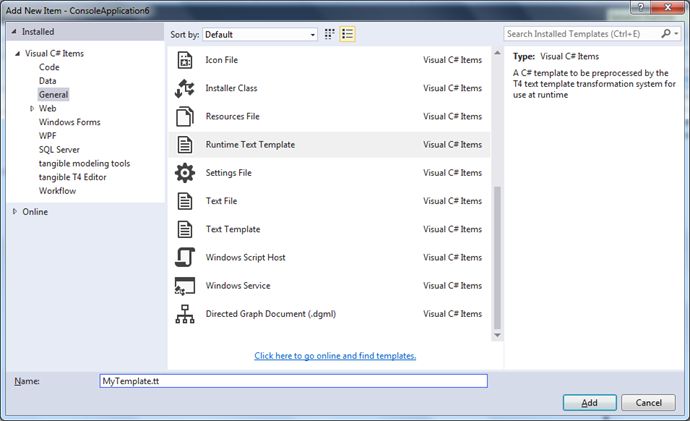Click the Name input field
This screenshot has width=690, height=421.
click(x=294, y=381)
